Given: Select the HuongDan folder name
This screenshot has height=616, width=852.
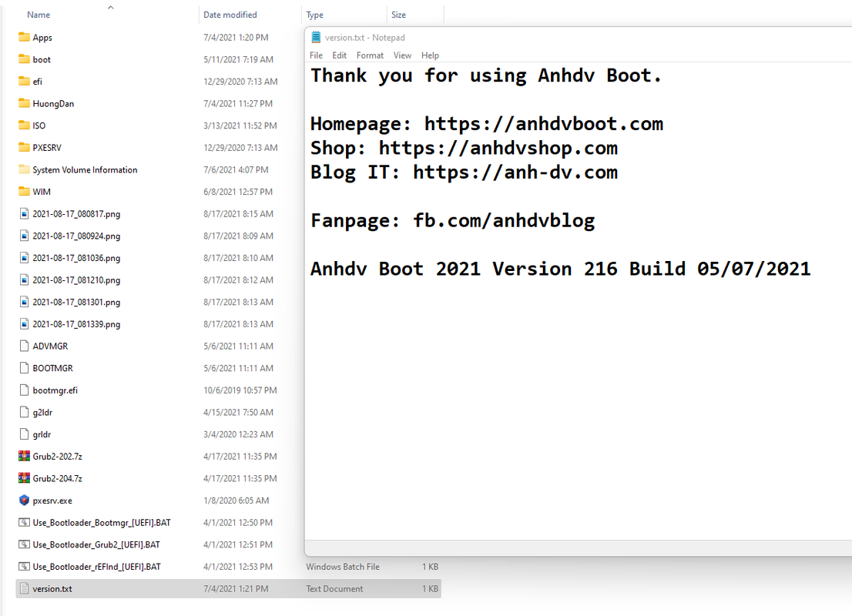Looking at the screenshot, I should coord(53,103).
